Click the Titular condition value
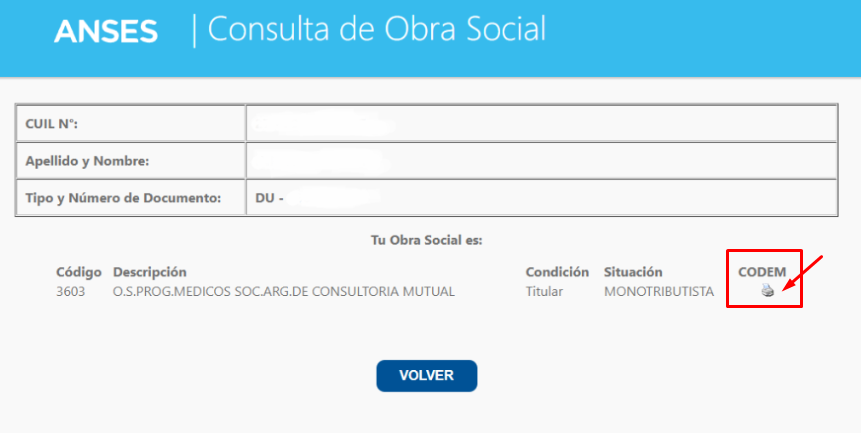 (x=545, y=292)
